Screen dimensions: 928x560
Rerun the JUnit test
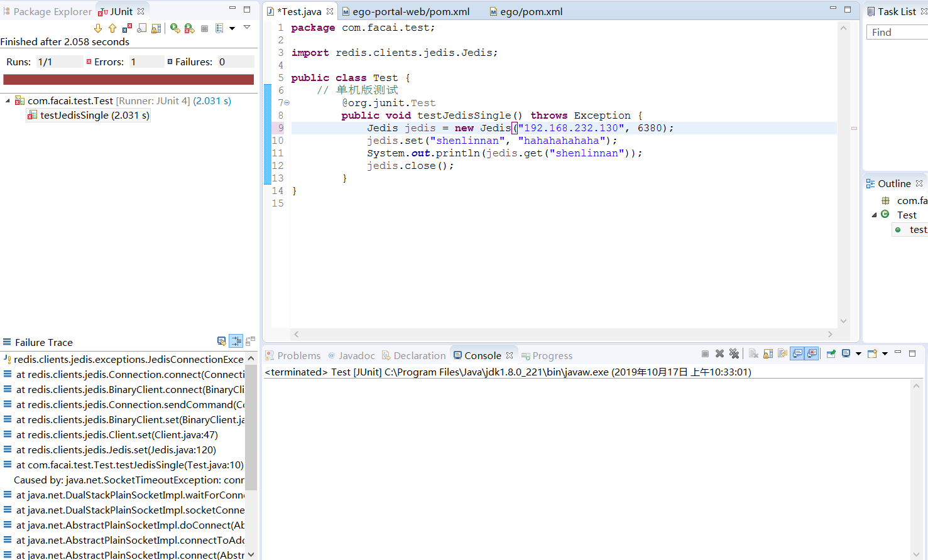(x=175, y=28)
